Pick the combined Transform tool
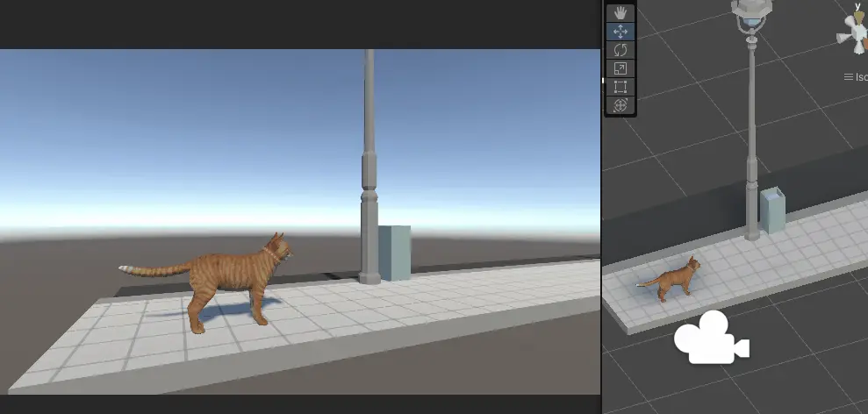The width and height of the screenshot is (868, 414). pos(621,105)
